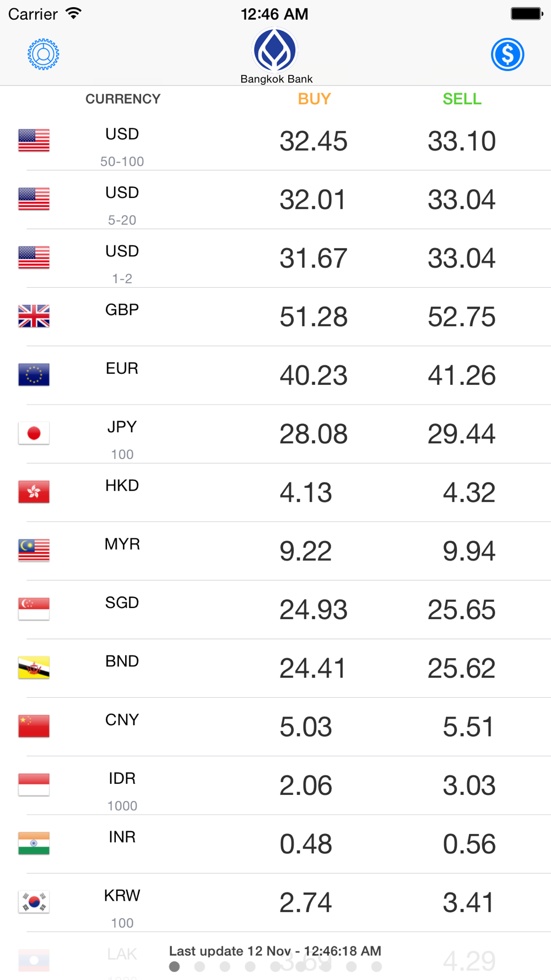This screenshot has width=551, height=980.
Task: Go to the last page indicator dot
Action: point(376,966)
